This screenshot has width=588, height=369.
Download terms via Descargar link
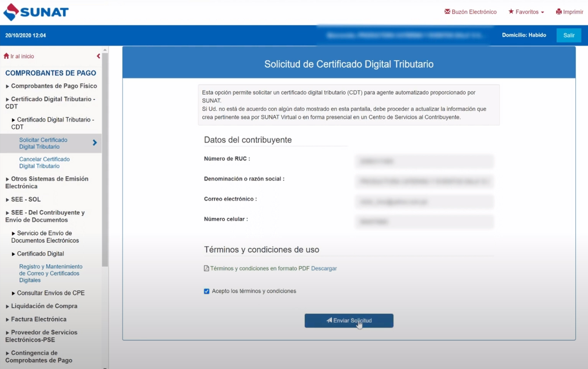324,269
